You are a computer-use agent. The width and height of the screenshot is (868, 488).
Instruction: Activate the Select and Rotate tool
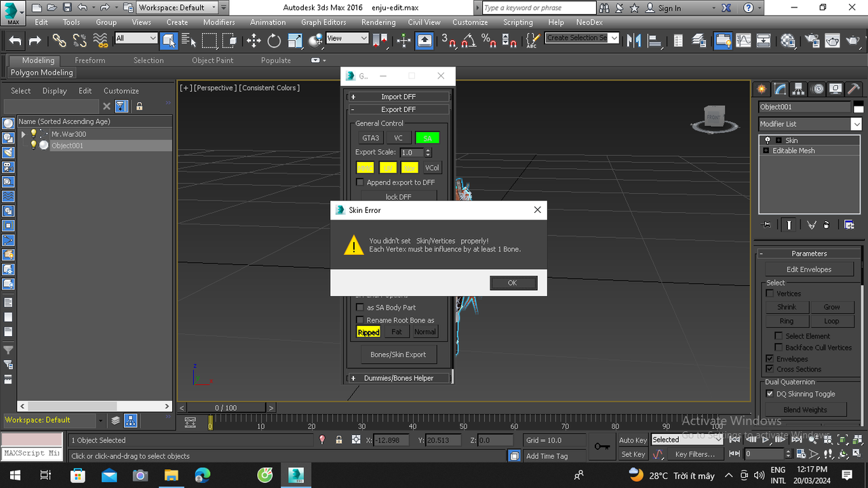point(273,41)
